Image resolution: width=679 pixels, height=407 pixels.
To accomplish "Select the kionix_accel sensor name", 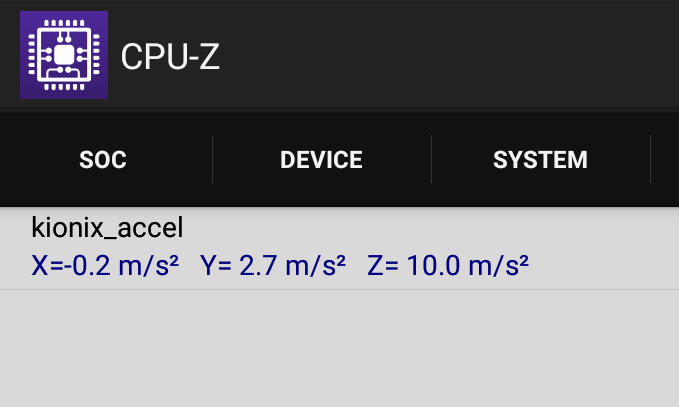I will [107, 228].
